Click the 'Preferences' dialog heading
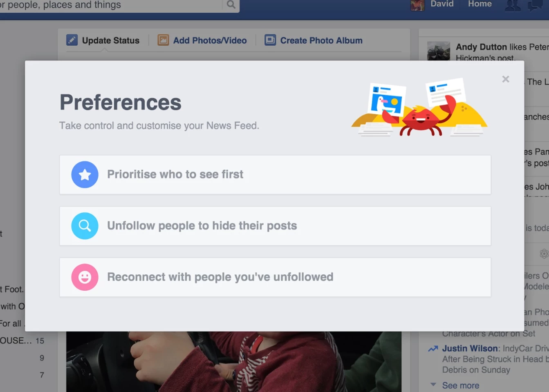Viewport: 549px width, 392px height. pos(121,102)
